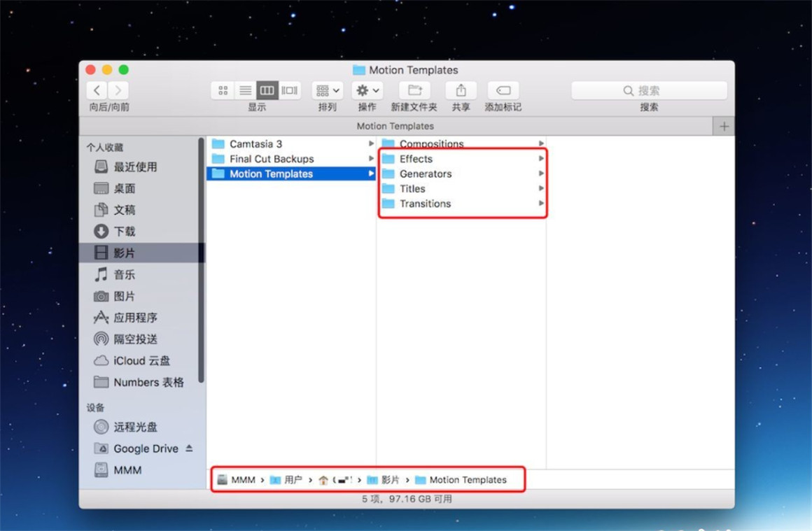This screenshot has height=531, width=812.
Task: Open the Arrange dropdown menu
Action: tap(327, 90)
